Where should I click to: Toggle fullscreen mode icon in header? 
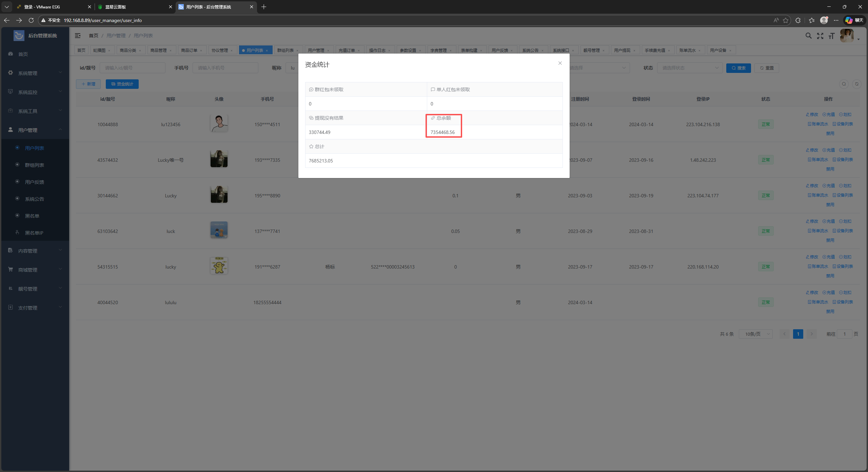820,36
